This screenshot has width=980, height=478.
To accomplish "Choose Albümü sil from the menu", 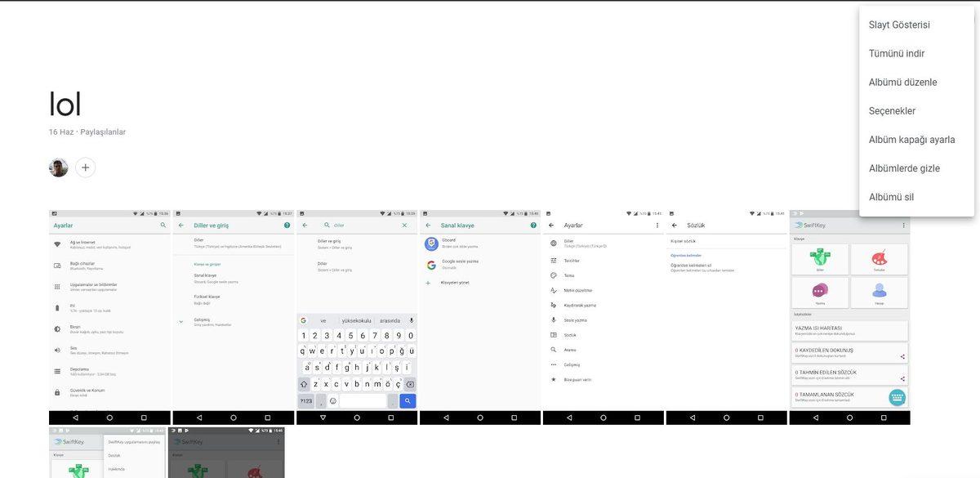I will (x=892, y=195).
